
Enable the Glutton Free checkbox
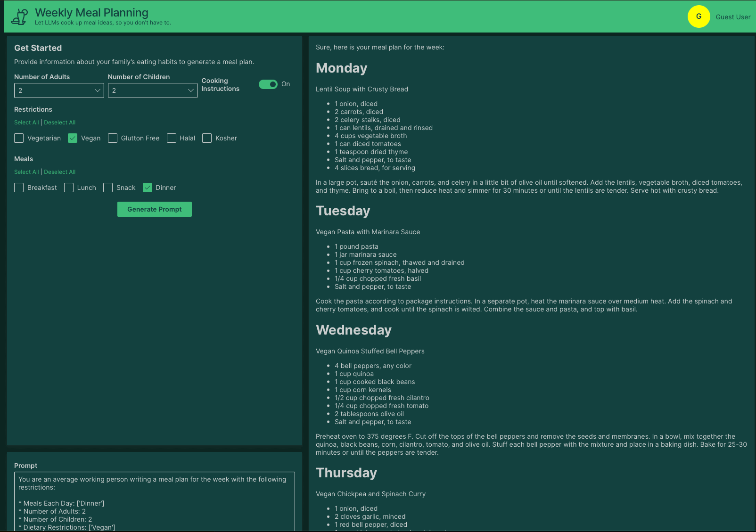[113, 138]
